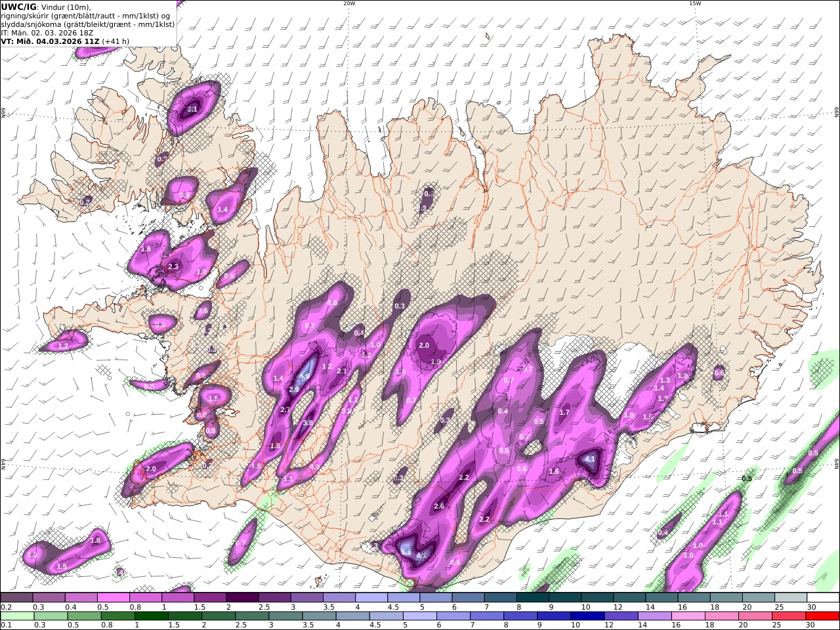Screen dimensions: 840x630
Task: Click the 3.1 snowfall value over Westfjords
Action: click(192, 109)
